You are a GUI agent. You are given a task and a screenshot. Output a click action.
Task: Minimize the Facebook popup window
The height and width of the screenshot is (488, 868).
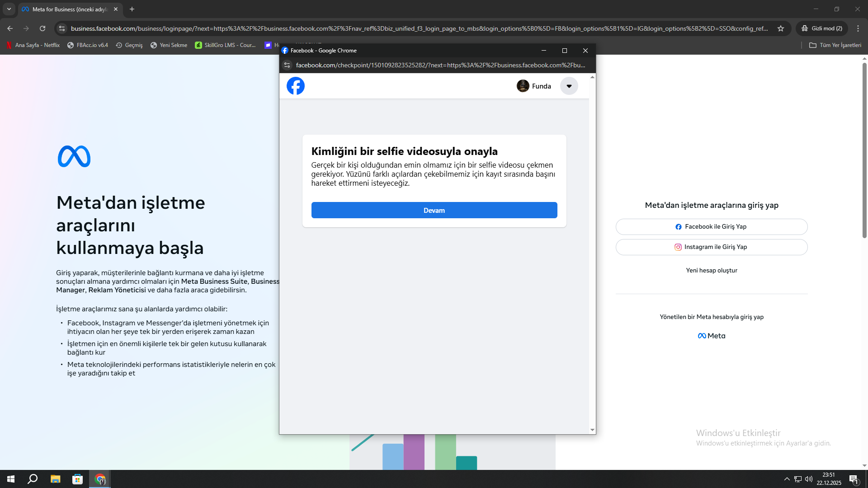tap(544, 51)
